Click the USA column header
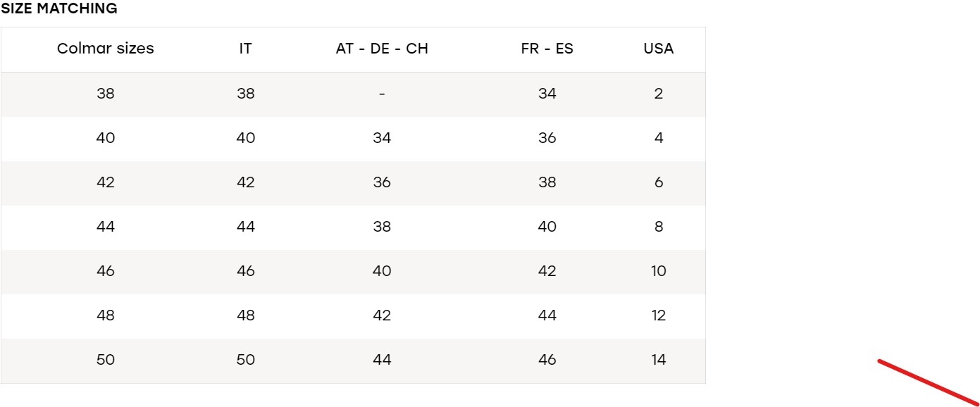The width and height of the screenshot is (980, 407). [x=658, y=49]
